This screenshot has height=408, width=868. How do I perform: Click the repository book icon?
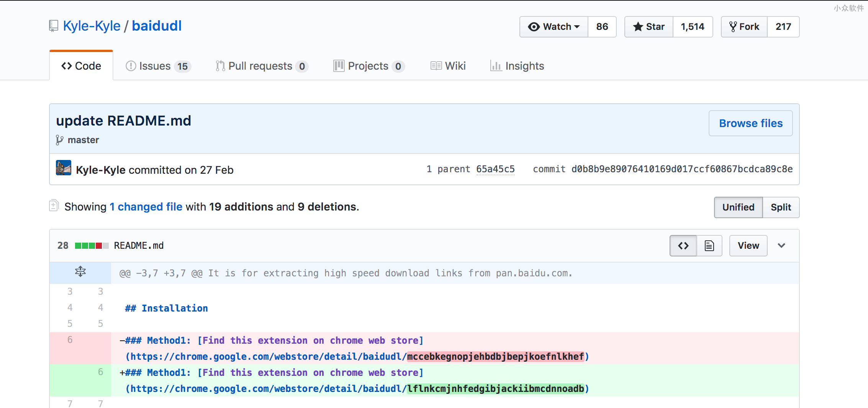point(54,26)
